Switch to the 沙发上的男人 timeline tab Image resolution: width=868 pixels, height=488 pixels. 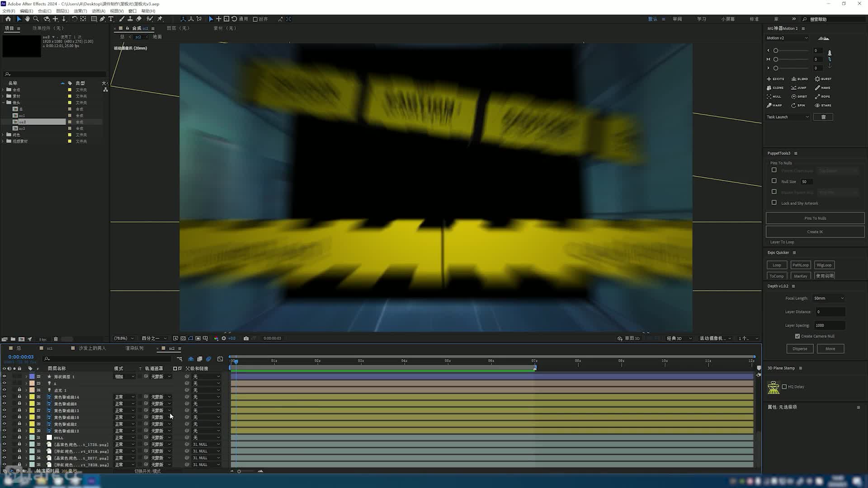tap(92, 348)
